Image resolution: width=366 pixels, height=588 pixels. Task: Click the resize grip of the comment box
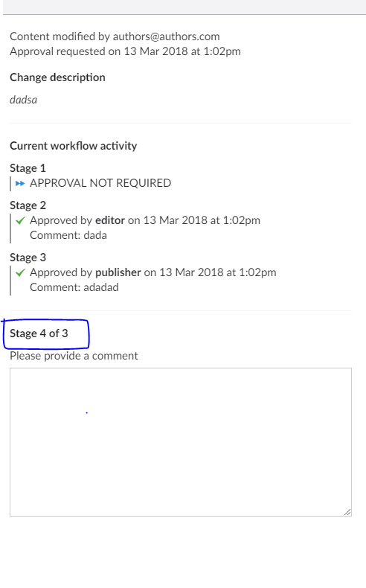click(x=347, y=512)
